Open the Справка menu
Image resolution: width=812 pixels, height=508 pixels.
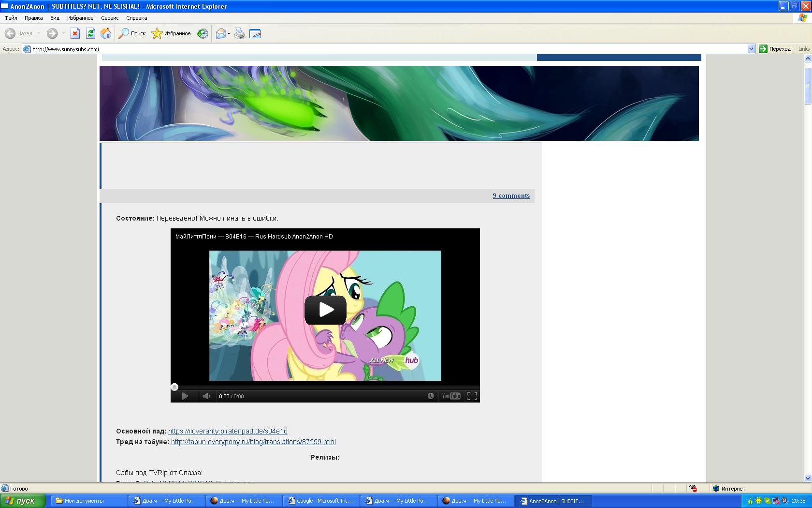pyautogui.click(x=137, y=18)
